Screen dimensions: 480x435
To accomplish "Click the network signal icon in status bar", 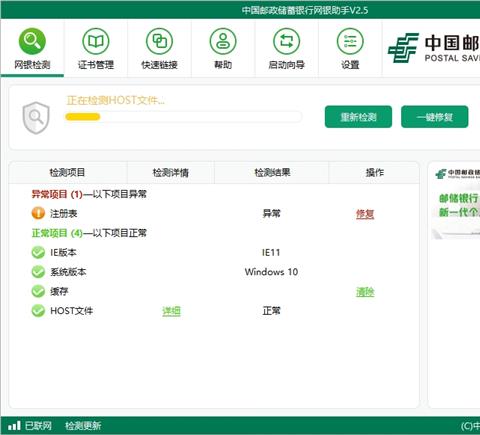I will pos(14,425).
